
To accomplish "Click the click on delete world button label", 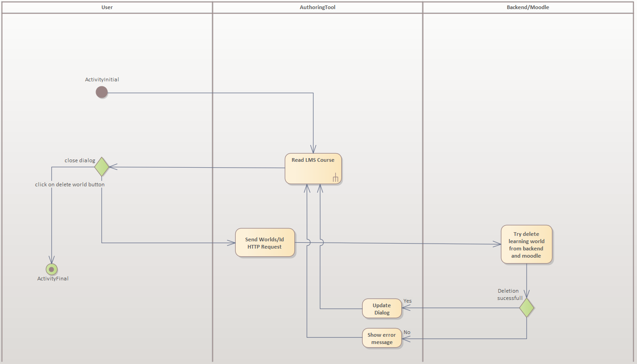I will (70, 184).
